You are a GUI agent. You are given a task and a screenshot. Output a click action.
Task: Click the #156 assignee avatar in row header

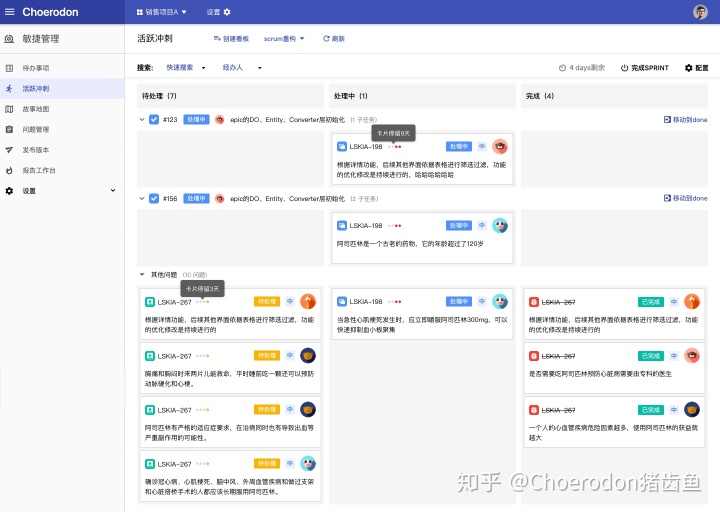[x=220, y=198]
